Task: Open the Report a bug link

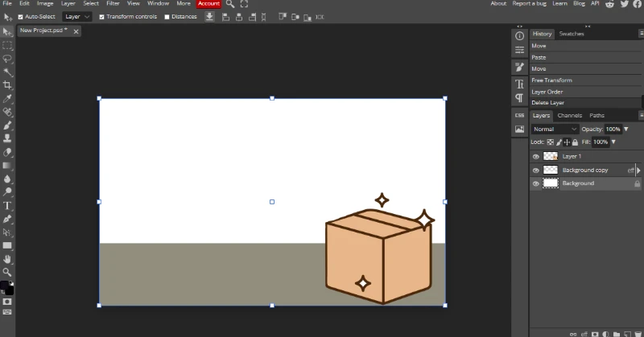Action: tap(529, 3)
